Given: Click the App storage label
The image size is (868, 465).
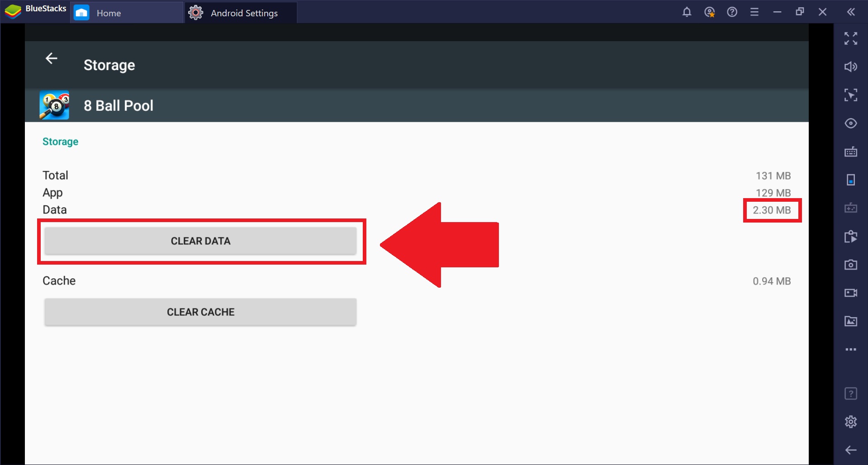Looking at the screenshot, I should (52, 193).
